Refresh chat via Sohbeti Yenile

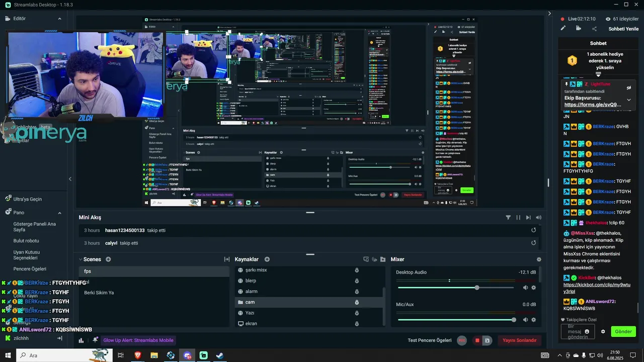(x=623, y=29)
